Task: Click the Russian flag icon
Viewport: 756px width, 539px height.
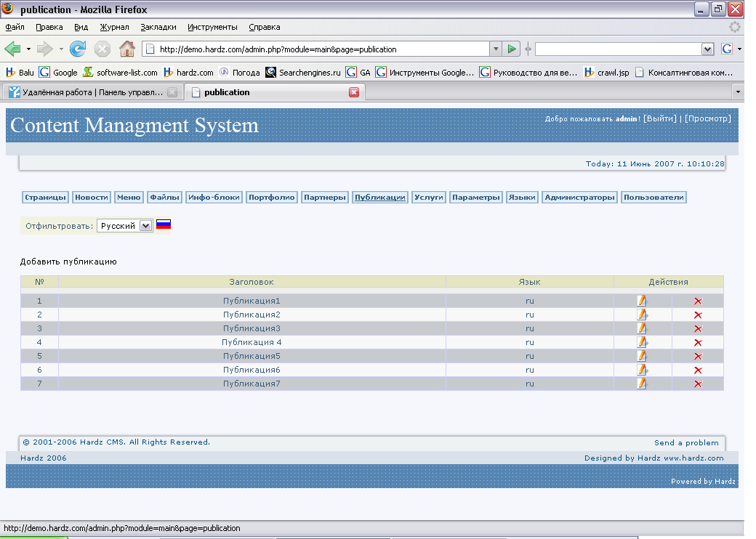Action: tap(164, 225)
